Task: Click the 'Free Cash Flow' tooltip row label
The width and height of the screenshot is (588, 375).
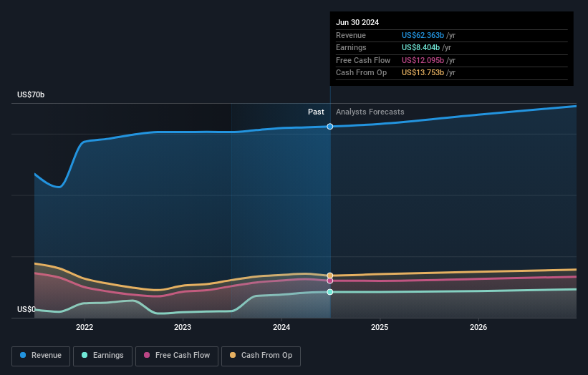Action: pyautogui.click(x=363, y=60)
